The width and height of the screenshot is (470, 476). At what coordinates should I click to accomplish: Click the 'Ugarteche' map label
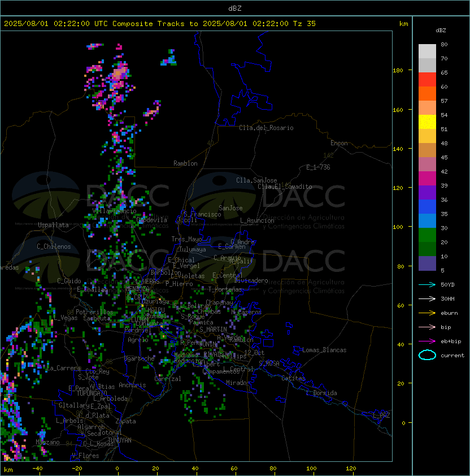(x=140, y=358)
